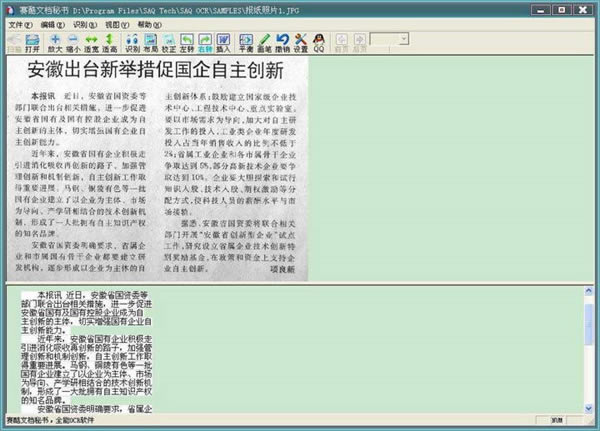Expand the page selector combo box
Viewport: 600px width, 431px height.
point(405,39)
